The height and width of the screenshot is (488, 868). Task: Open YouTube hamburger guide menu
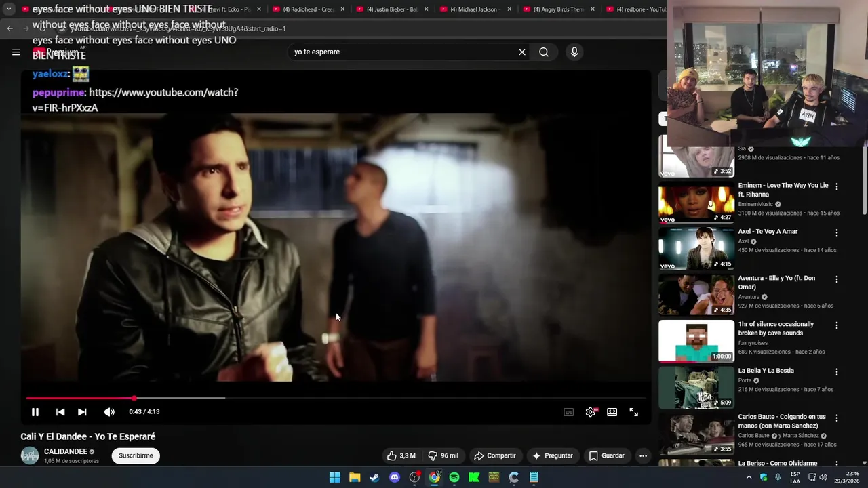coord(16,52)
